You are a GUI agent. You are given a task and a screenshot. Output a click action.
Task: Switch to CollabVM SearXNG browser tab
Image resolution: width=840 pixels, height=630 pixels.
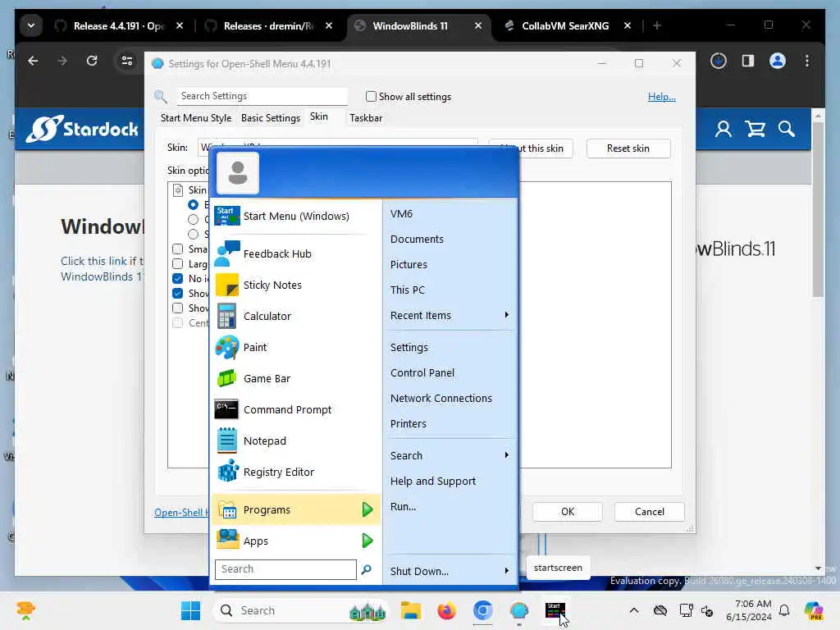click(565, 25)
